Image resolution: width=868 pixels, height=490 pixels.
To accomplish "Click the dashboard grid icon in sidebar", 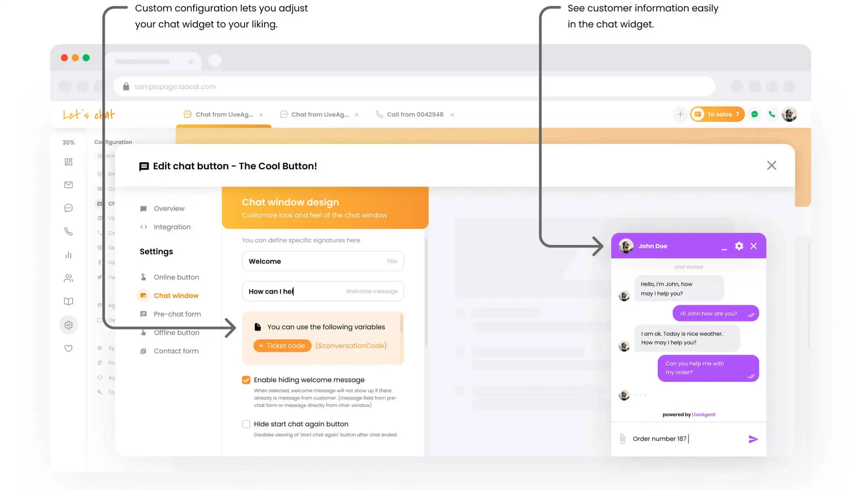I will pos(68,161).
